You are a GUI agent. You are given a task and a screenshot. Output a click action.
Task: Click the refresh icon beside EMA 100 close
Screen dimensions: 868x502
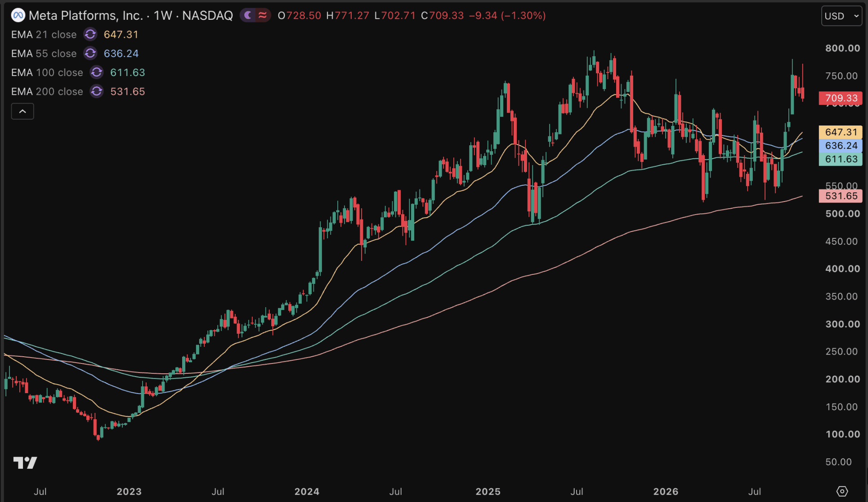click(x=97, y=72)
